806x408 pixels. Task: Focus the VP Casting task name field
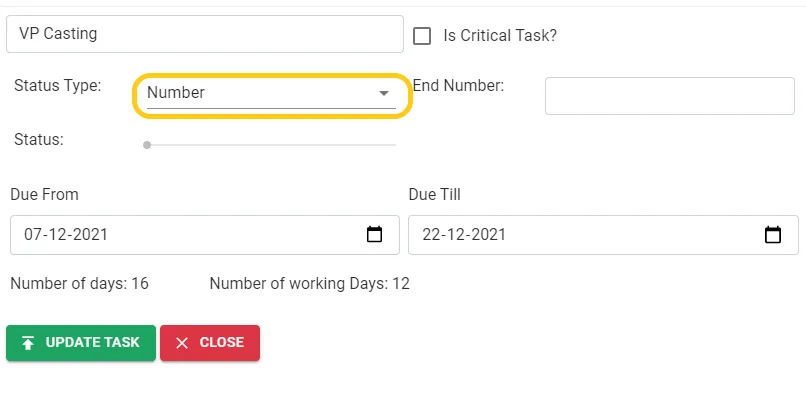click(x=204, y=34)
